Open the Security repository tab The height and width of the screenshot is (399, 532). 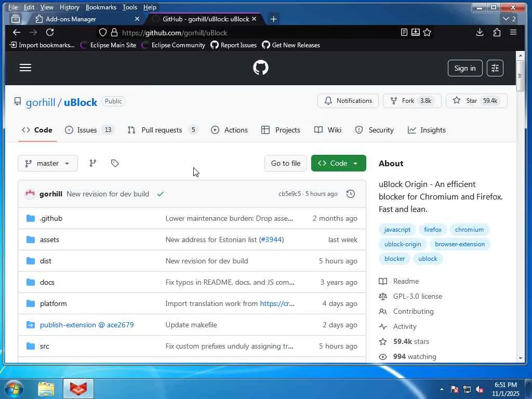point(374,130)
